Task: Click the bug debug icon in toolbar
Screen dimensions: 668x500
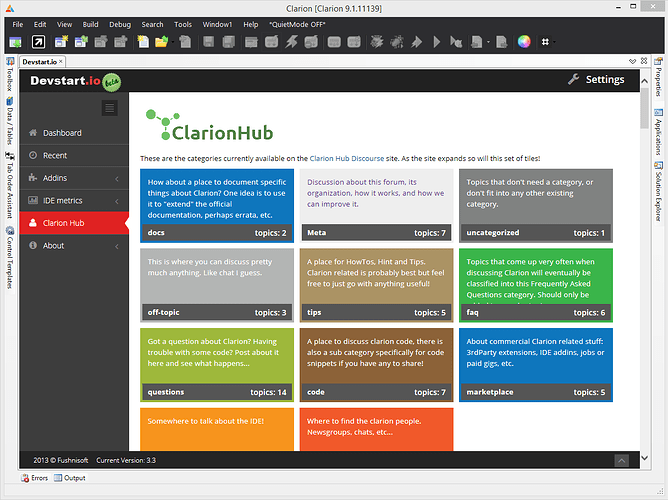Action: click(397, 41)
